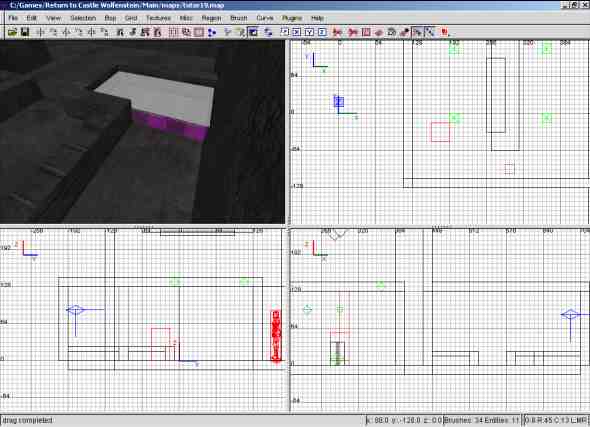
Task: Open the Help menu
Action: [317, 18]
